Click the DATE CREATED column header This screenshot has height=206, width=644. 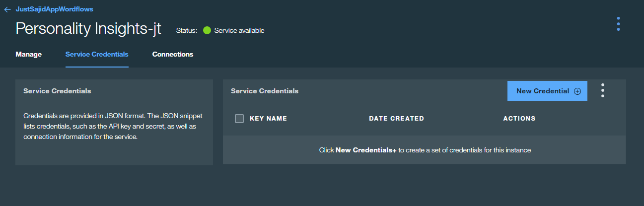point(396,119)
